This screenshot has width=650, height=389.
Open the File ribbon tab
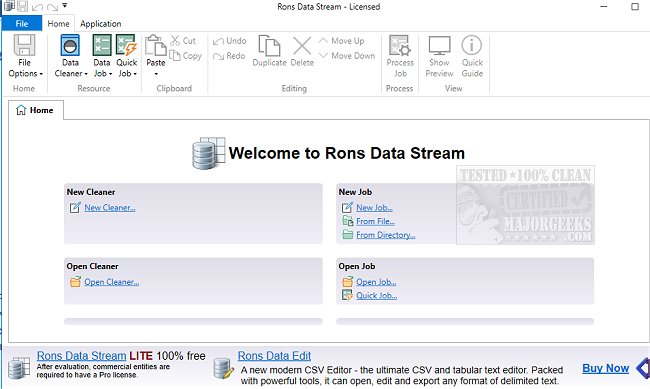(x=22, y=23)
